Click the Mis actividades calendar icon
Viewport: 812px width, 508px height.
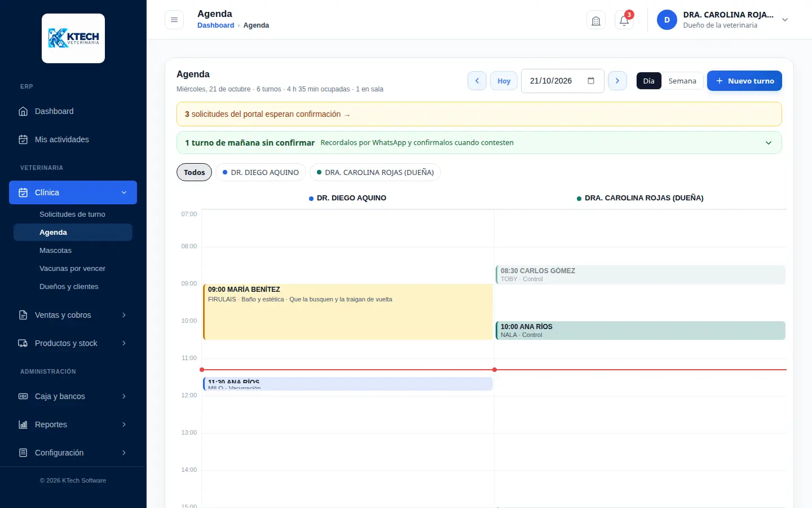click(x=23, y=139)
